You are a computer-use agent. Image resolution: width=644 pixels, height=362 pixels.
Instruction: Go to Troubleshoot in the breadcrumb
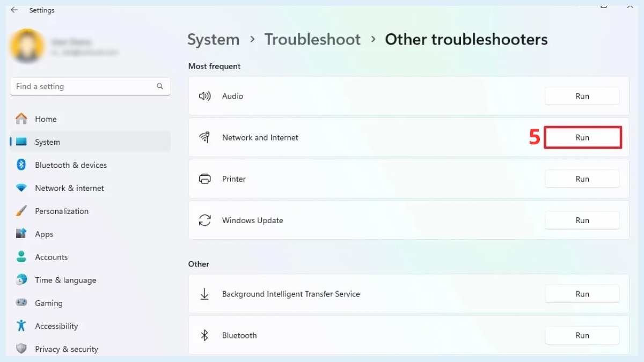tap(312, 40)
